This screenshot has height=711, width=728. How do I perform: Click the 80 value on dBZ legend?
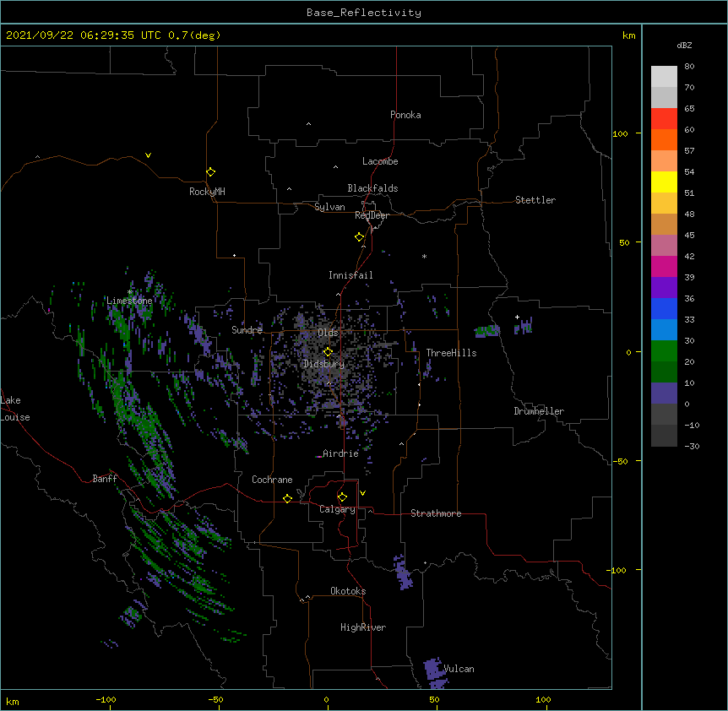[689, 67]
